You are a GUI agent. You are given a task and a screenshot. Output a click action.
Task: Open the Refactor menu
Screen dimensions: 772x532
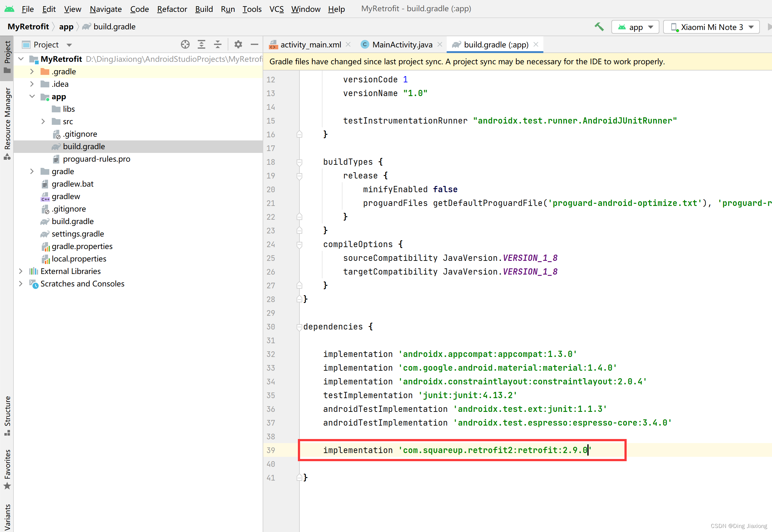tap(172, 9)
